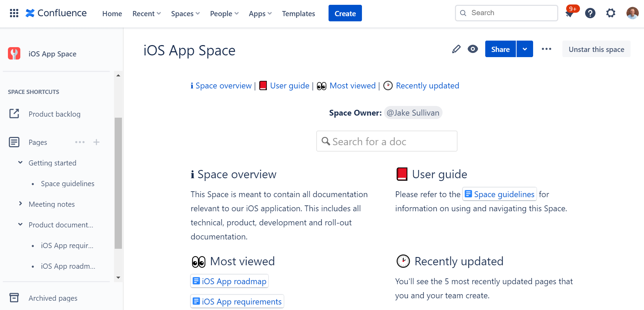Open iOS App roadm... in the page tree
The image size is (644, 310).
[68, 266]
